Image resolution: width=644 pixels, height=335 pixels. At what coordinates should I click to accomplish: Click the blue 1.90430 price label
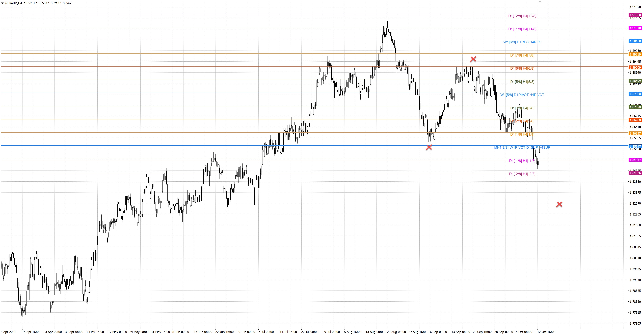pyautogui.click(x=635, y=41)
